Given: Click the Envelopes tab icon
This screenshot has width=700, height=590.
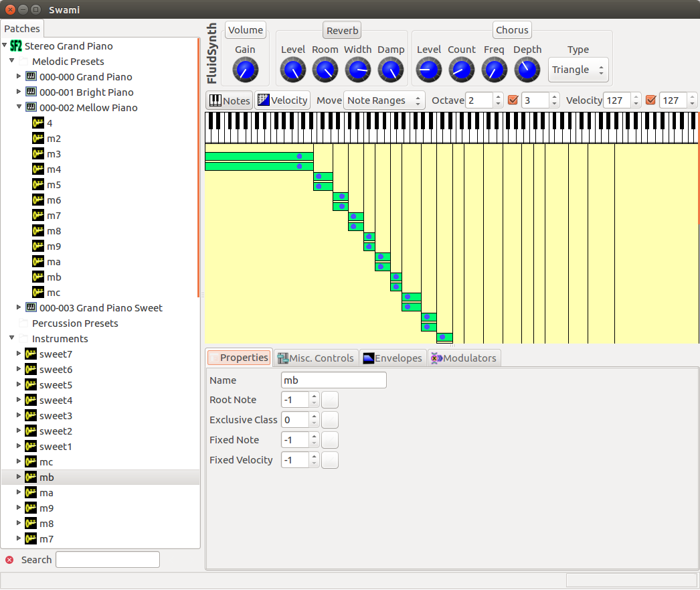Looking at the screenshot, I should tap(368, 358).
